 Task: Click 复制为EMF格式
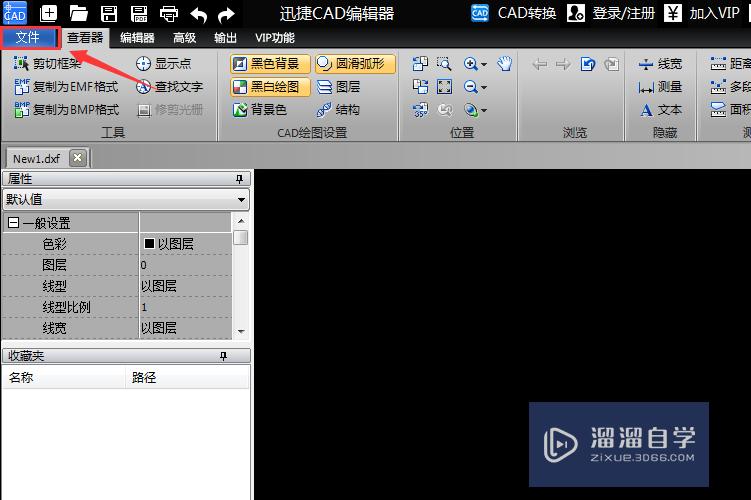click(66, 87)
